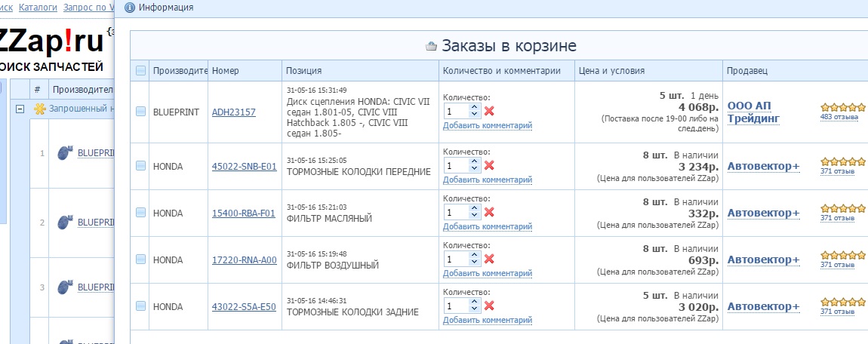The height and width of the screenshot is (344, 868).
Task: Click the quantity field for 17220-RNA-A00
Action: coord(456,260)
